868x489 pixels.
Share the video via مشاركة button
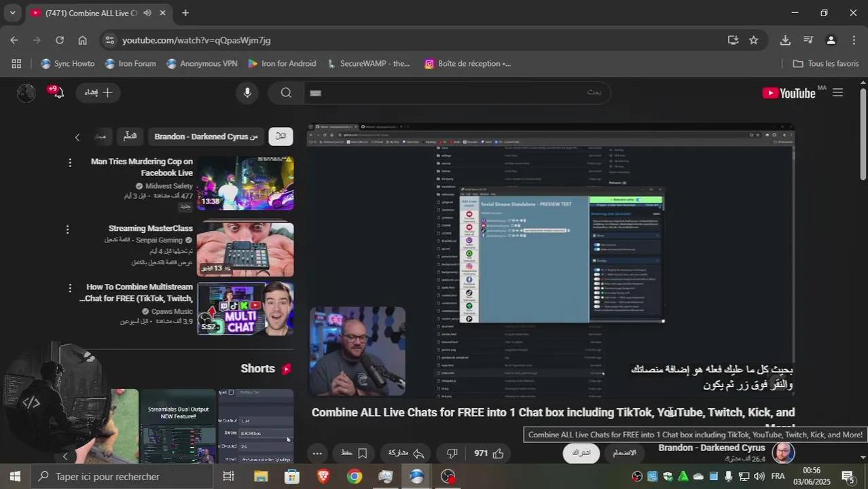[407, 453]
